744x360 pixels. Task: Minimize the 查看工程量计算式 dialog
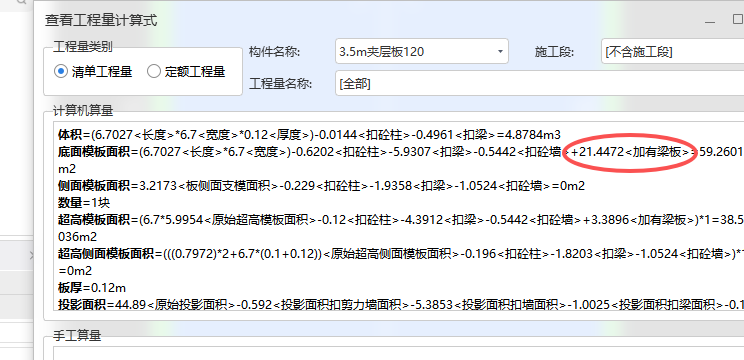point(710,21)
